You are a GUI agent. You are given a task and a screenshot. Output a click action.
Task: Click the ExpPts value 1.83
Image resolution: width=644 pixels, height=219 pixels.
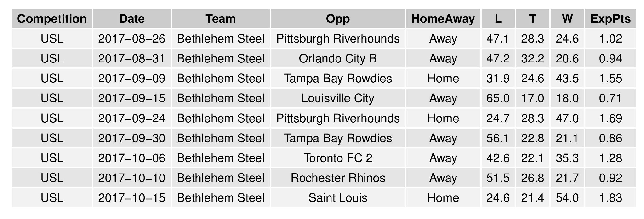[610, 198]
